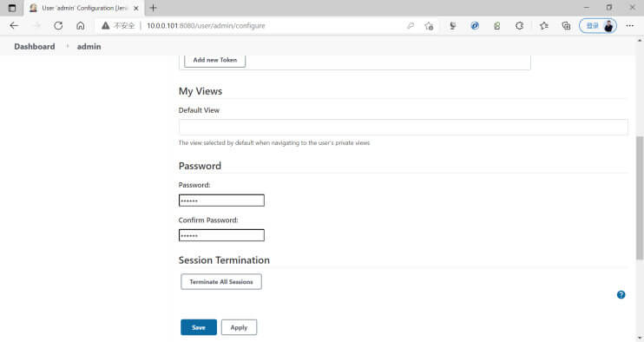Close the User 'admin' Configuration tab
Image resolution: width=644 pixels, height=342 pixels.
[136, 8]
